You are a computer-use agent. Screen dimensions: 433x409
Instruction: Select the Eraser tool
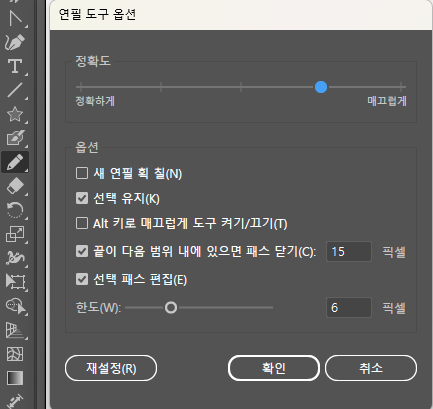click(15, 186)
